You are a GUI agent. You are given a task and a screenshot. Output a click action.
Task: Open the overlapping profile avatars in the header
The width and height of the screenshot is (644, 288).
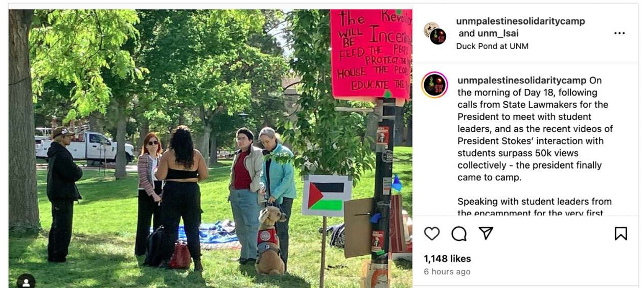click(x=435, y=33)
